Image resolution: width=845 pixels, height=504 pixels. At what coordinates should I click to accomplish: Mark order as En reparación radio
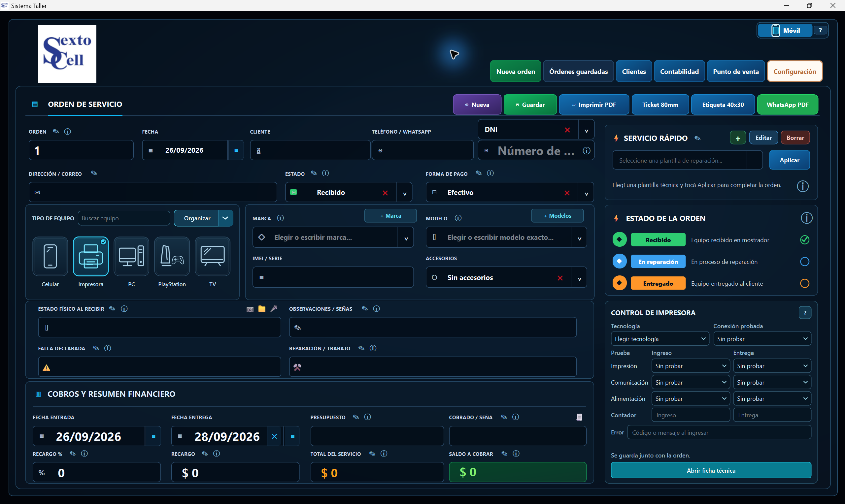point(805,262)
